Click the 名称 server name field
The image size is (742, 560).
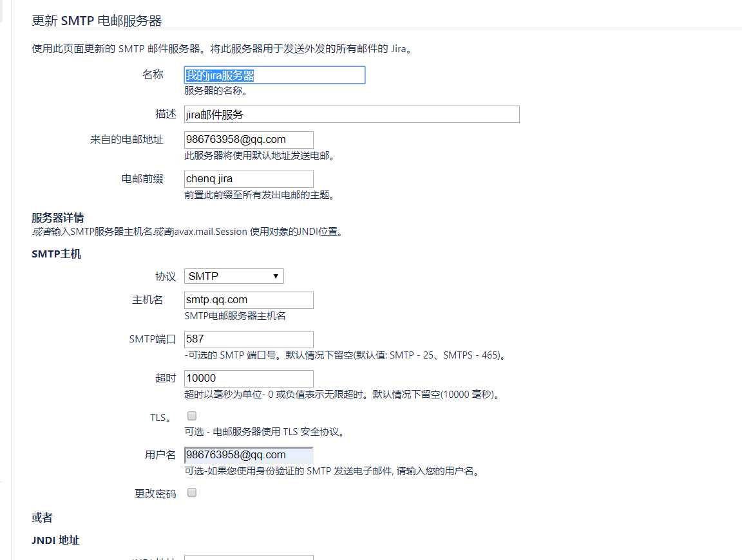[274, 75]
